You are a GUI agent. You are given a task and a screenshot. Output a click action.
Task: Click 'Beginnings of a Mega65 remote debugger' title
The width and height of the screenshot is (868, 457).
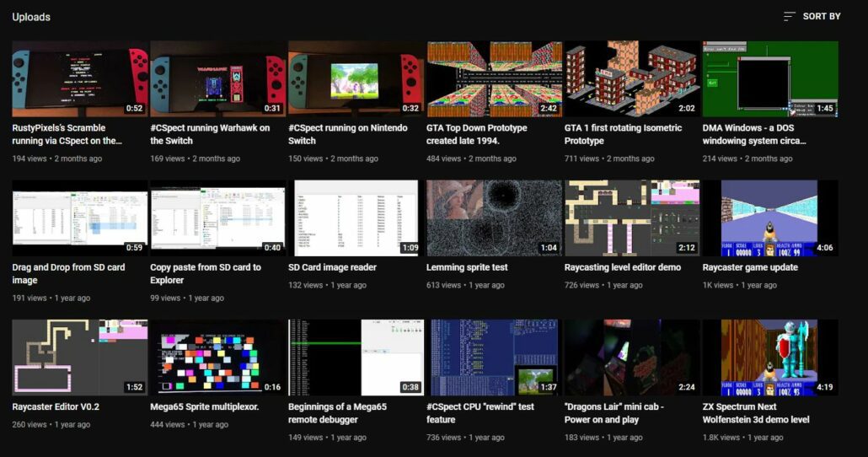337,412
